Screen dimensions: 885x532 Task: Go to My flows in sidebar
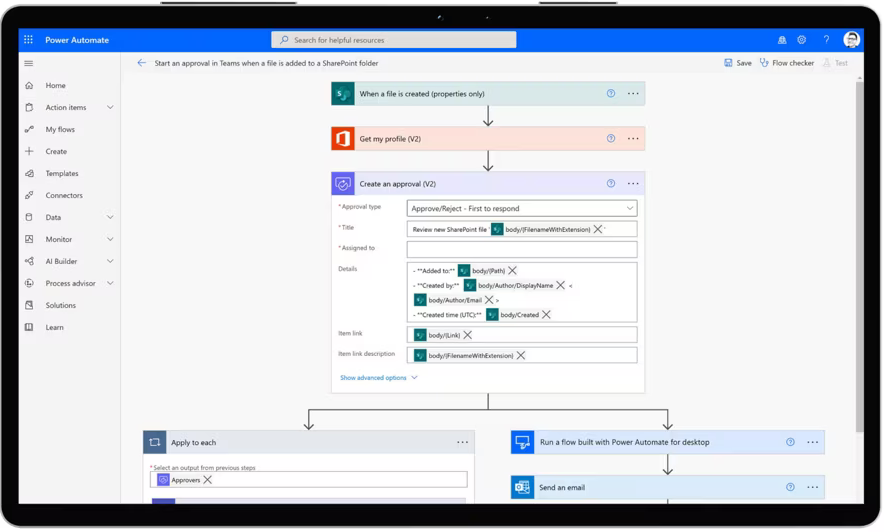pos(60,129)
